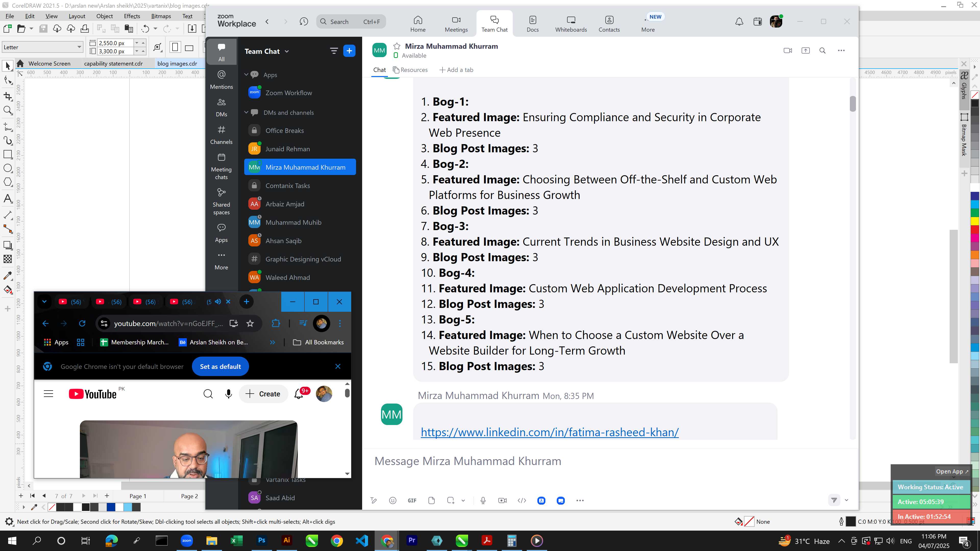Expand the Team Chat dropdown

click(x=287, y=51)
